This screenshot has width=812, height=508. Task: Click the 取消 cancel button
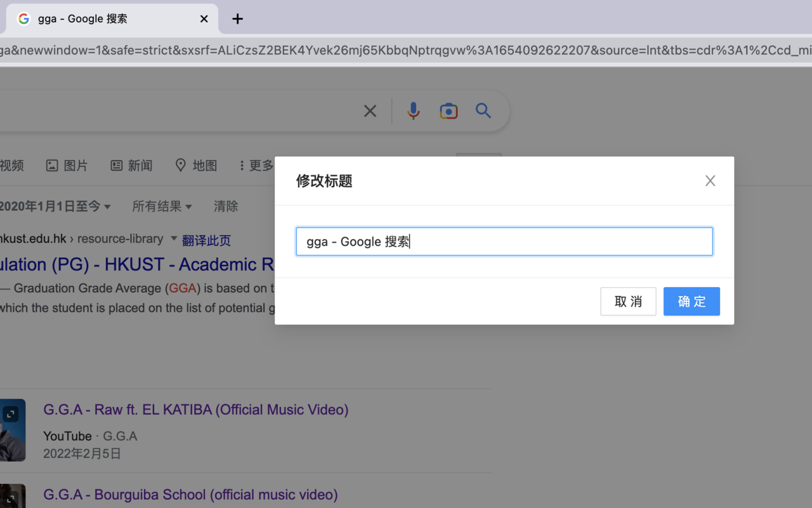coord(628,301)
